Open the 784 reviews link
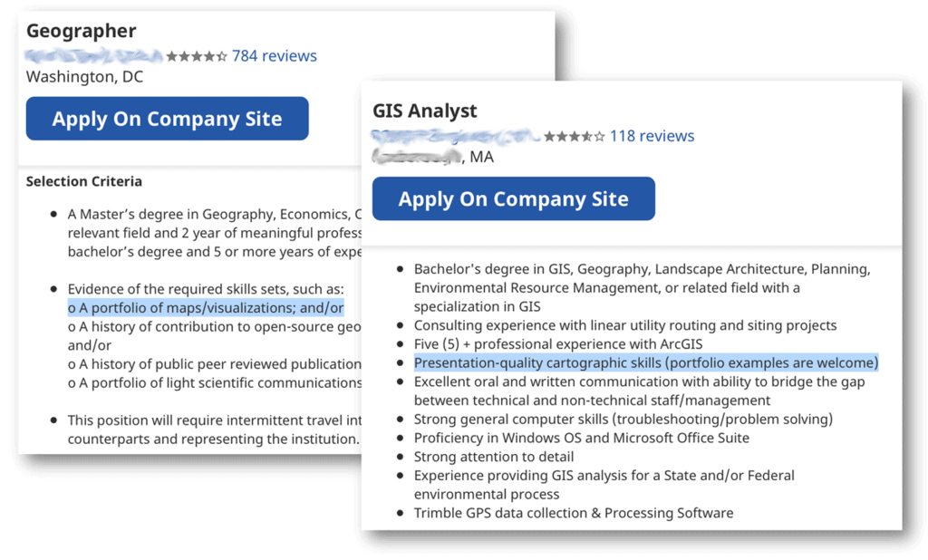 point(274,56)
